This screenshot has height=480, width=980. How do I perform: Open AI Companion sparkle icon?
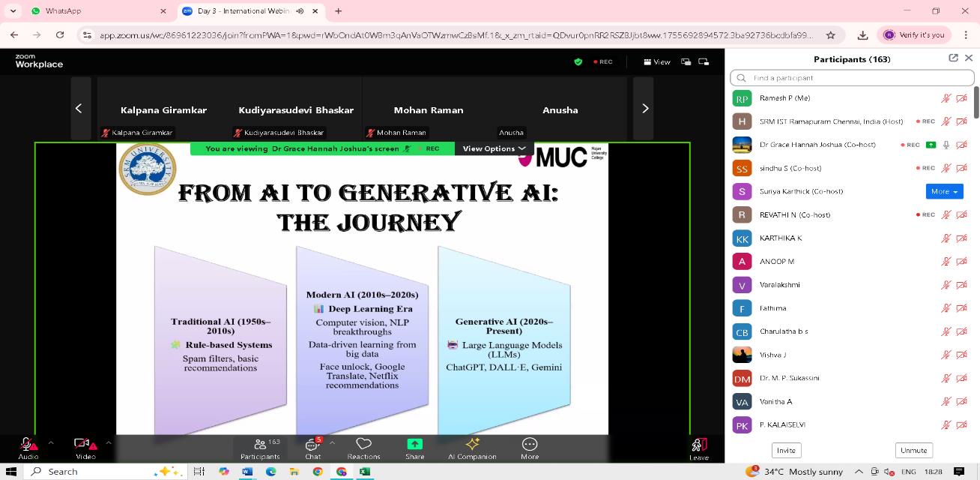click(472, 448)
